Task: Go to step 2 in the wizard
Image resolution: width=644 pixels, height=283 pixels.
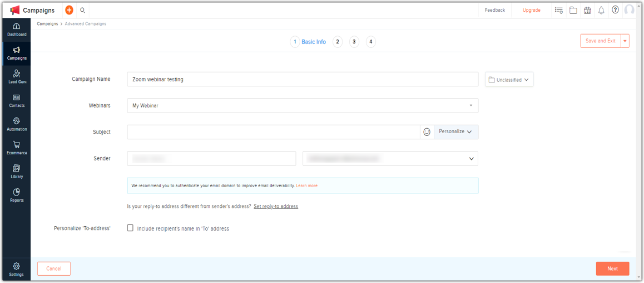Action: click(x=337, y=42)
